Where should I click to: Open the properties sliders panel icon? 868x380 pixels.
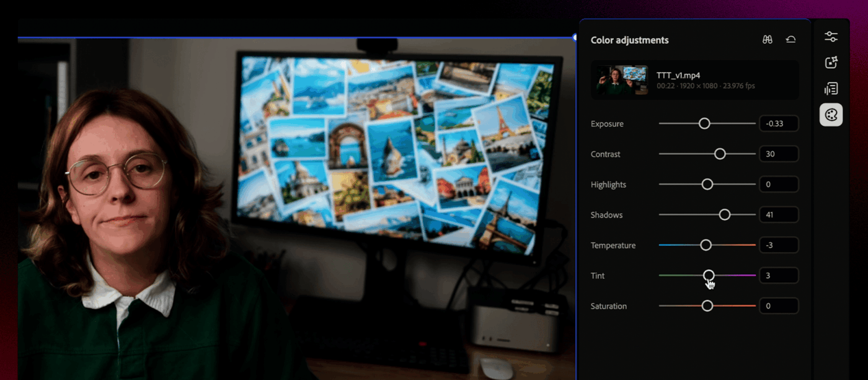[x=831, y=37]
